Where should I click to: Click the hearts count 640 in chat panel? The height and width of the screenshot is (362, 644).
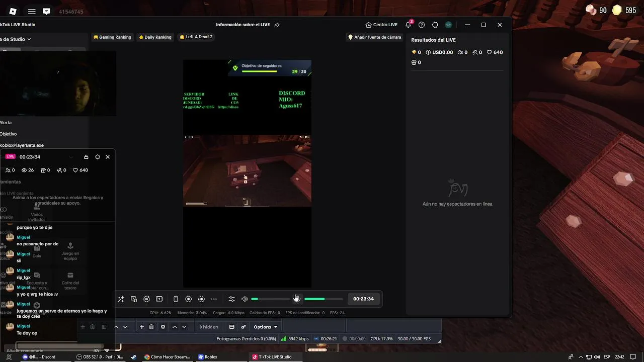(x=80, y=170)
